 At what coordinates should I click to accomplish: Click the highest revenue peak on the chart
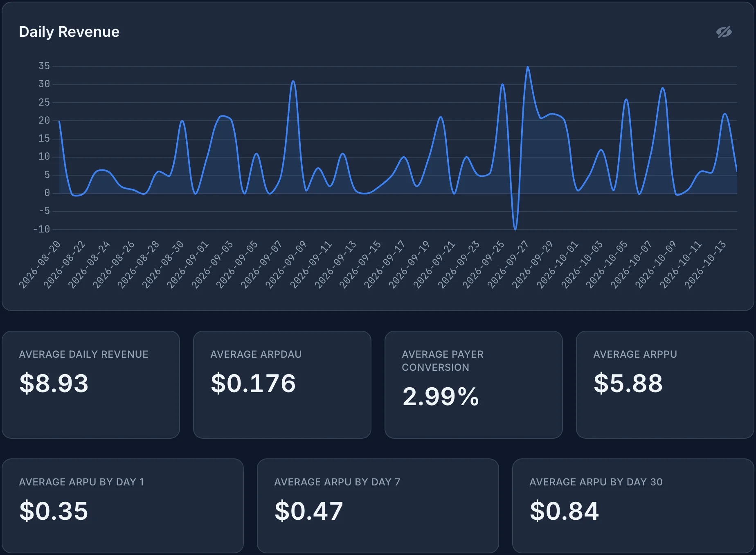(528, 67)
